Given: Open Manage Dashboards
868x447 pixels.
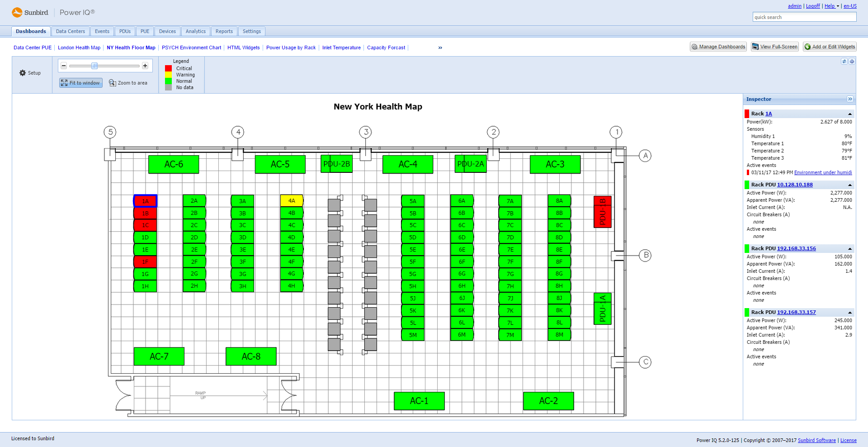Looking at the screenshot, I should pyautogui.click(x=718, y=47).
